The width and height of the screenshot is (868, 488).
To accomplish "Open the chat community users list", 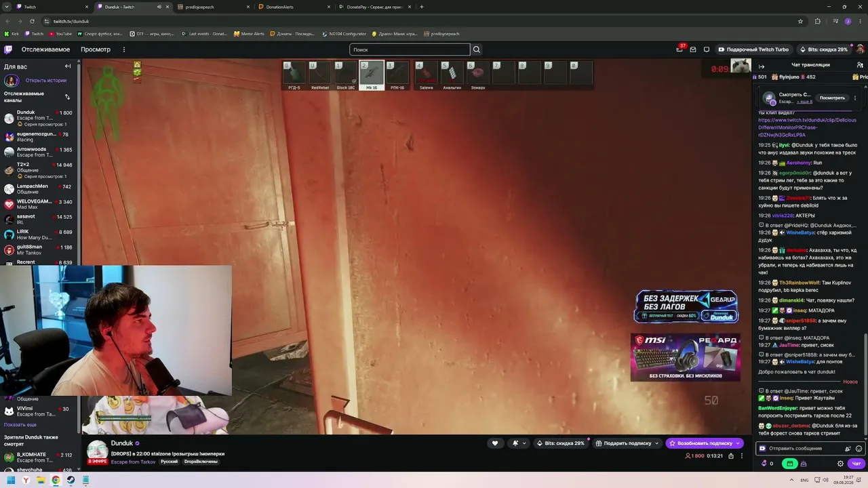I will (860, 65).
